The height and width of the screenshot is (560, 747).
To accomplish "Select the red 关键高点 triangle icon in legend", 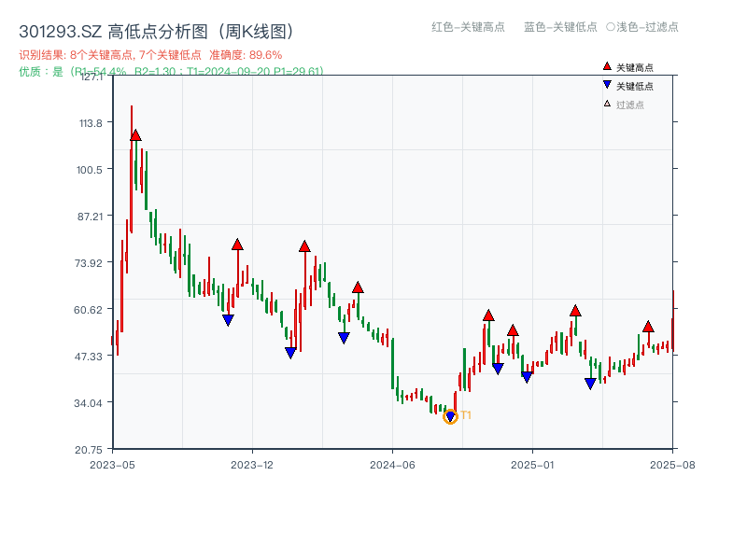I will coord(605,65).
